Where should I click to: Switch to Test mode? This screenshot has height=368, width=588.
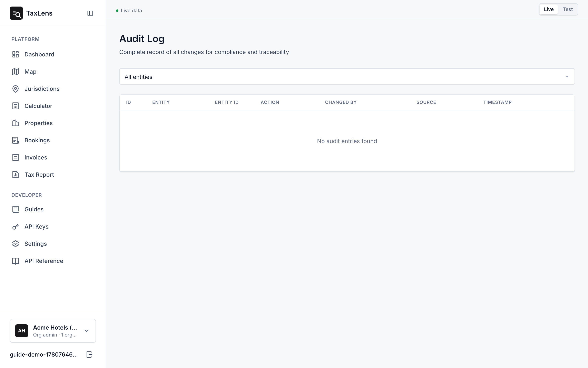(x=568, y=9)
